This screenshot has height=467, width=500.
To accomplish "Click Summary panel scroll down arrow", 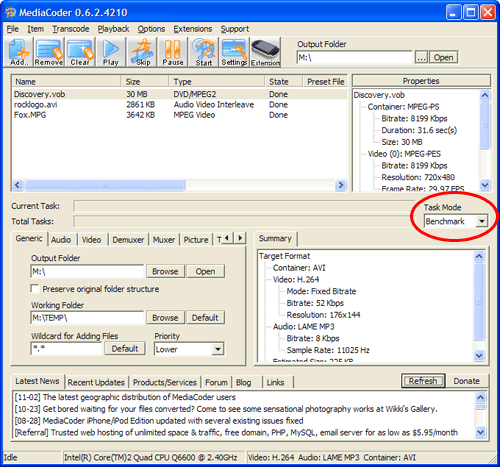I will pyautogui.click(x=479, y=355).
